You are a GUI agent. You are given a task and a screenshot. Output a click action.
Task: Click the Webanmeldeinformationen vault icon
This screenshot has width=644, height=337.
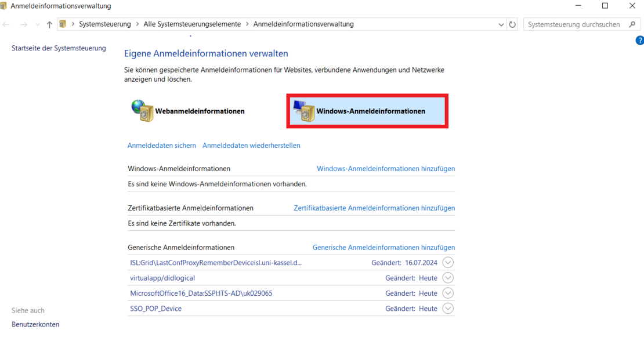(x=142, y=111)
